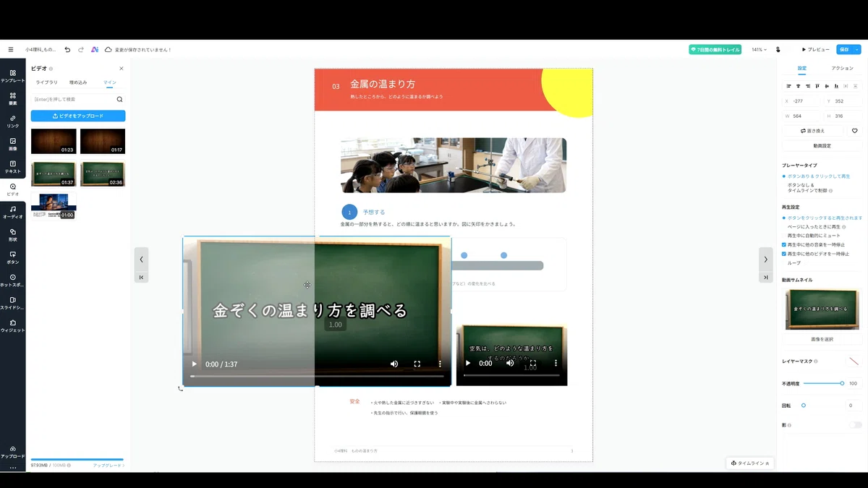
Task: Open the ボタン sidebar panel
Action: click(x=13, y=257)
